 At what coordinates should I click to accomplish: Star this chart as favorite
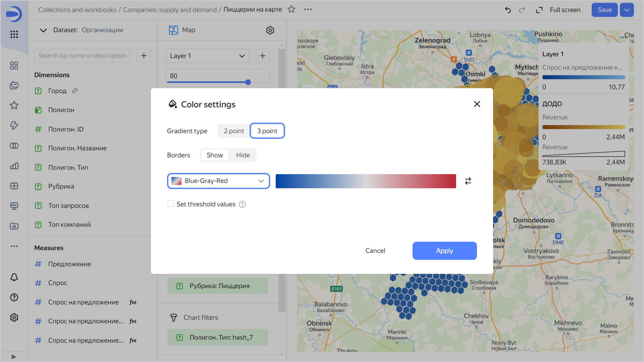click(x=291, y=9)
